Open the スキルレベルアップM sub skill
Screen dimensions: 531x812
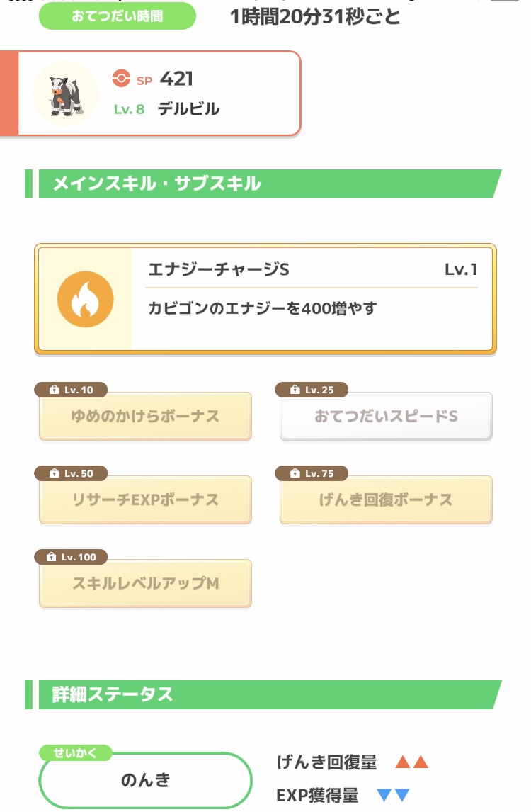(145, 583)
